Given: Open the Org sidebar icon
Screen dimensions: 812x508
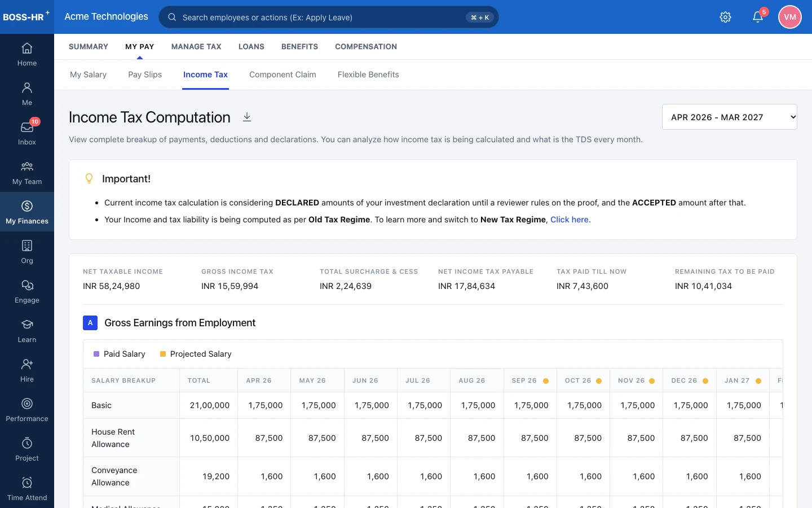Looking at the screenshot, I should pyautogui.click(x=27, y=246).
